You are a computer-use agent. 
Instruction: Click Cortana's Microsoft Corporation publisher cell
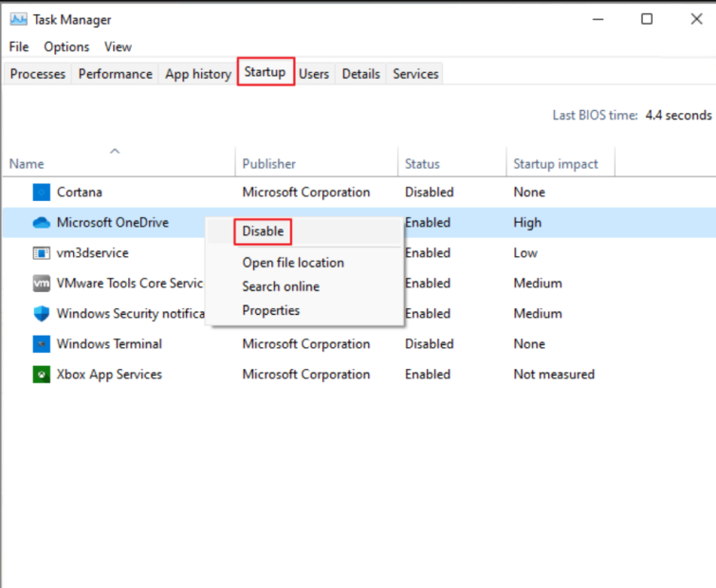point(306,193)
